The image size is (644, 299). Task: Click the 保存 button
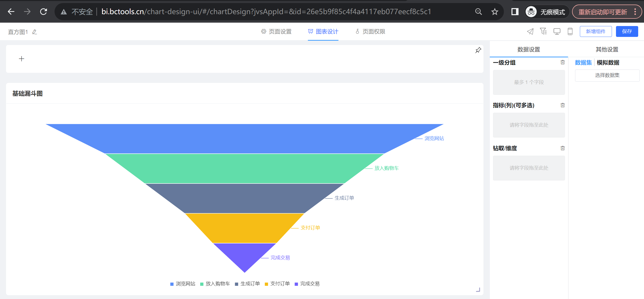click(x=627, y=31)
